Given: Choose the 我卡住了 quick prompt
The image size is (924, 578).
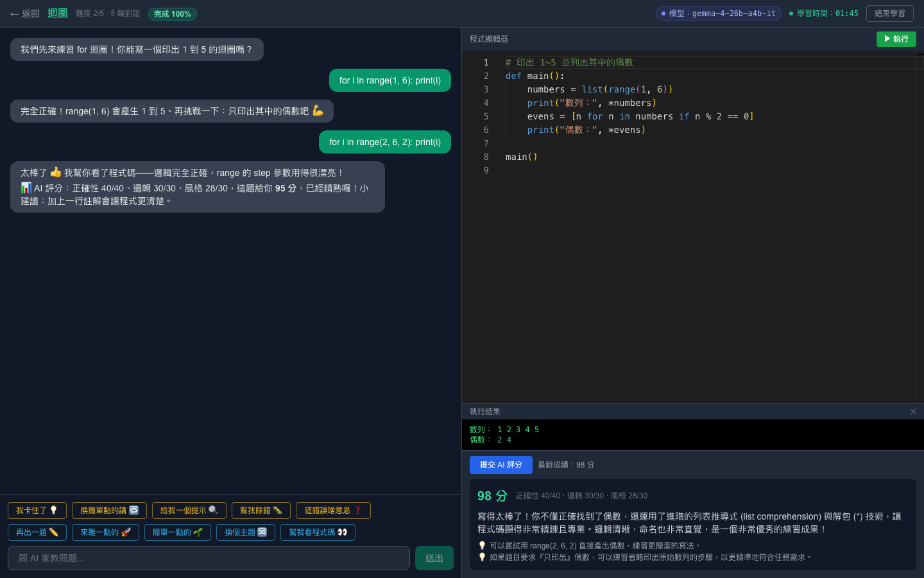Looking at the screenshot, I should click(x=37, y=511).
